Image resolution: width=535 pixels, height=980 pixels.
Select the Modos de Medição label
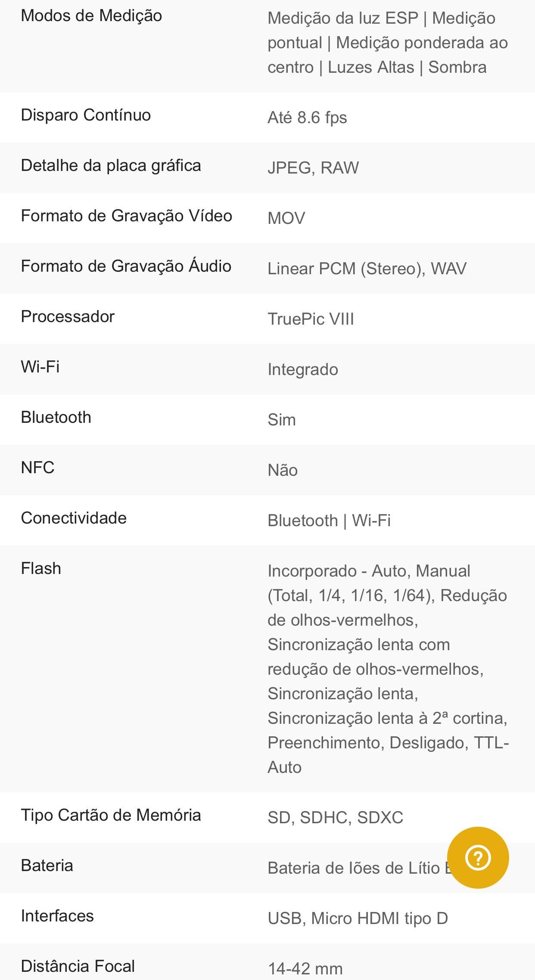click(x=91, y=16)
